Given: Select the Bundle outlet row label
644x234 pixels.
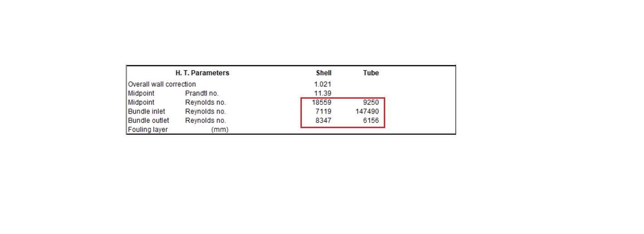Looking at the screenshot, I should click(x=149, y=120).
